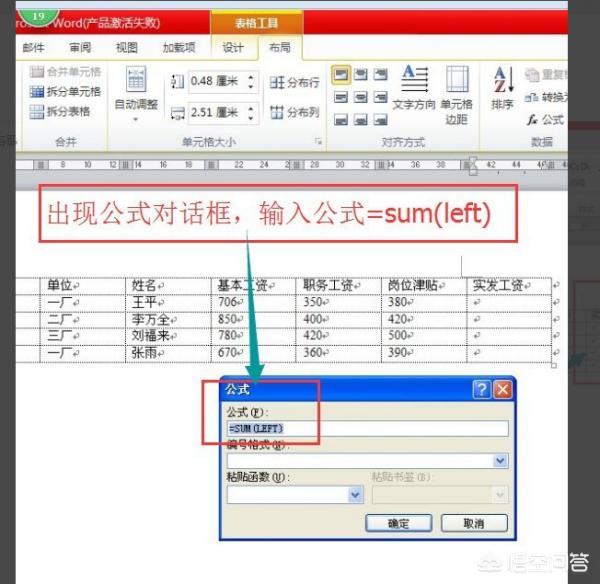Confirm the formula with 确定 button
Screen dimensions: 600x584
tap(398, 523)
